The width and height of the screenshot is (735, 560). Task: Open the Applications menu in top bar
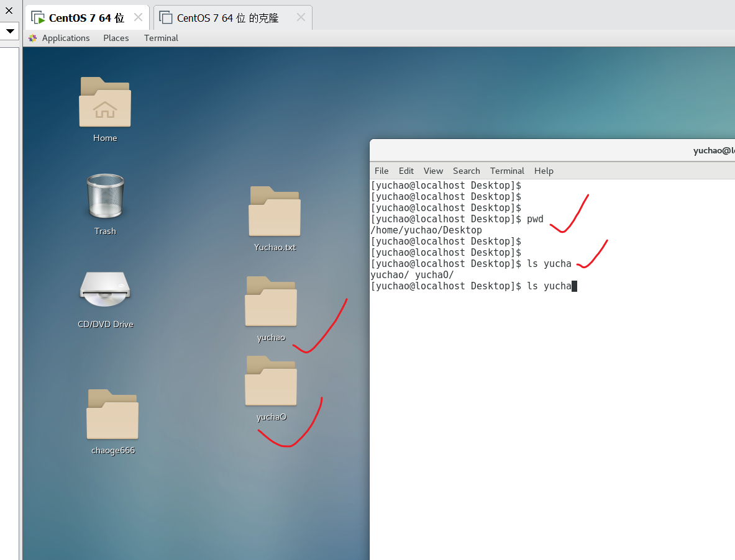point(65,38)
